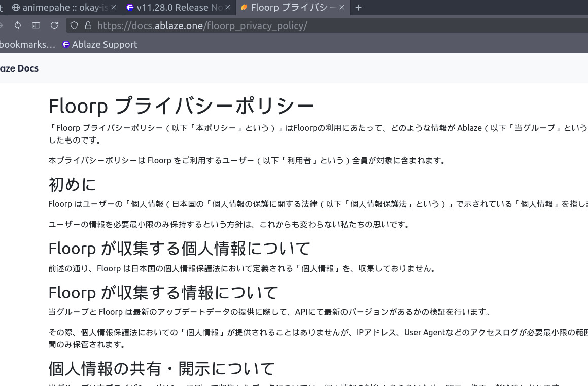Click the bookmarks… item in bookmarks toolbar
The height and width of the screenshot is (386, 588).
(x=27, y=44)
